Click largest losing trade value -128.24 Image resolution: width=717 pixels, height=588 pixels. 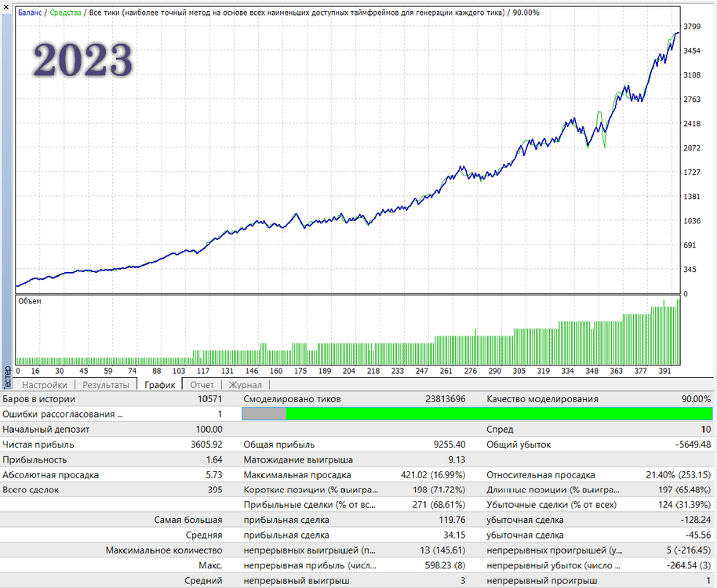696,520
